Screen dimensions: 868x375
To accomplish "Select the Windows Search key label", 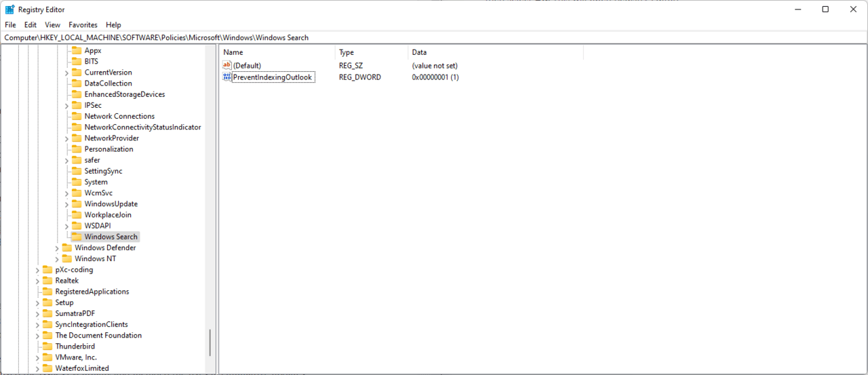I will point(111,237).
